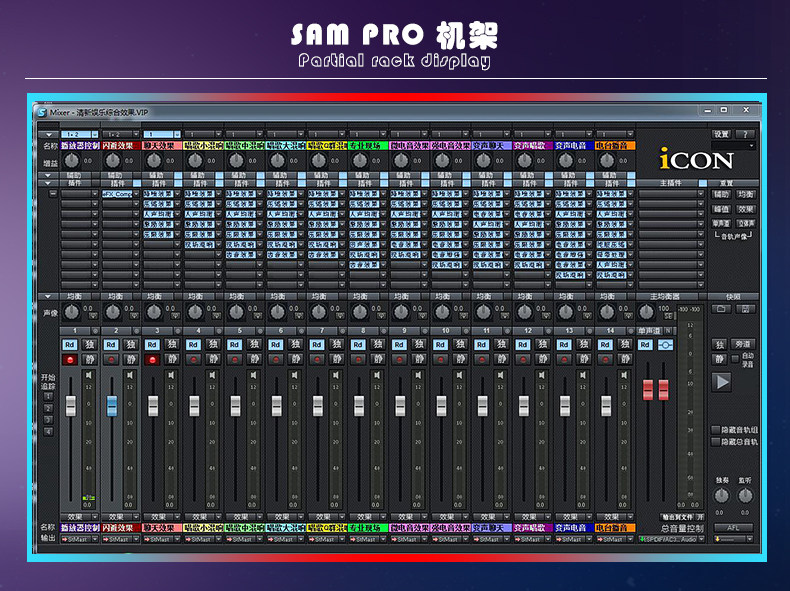Open the dropdown below the 设置 button
This screenshot has height=591, width=790.
click(x=734, y=146)
